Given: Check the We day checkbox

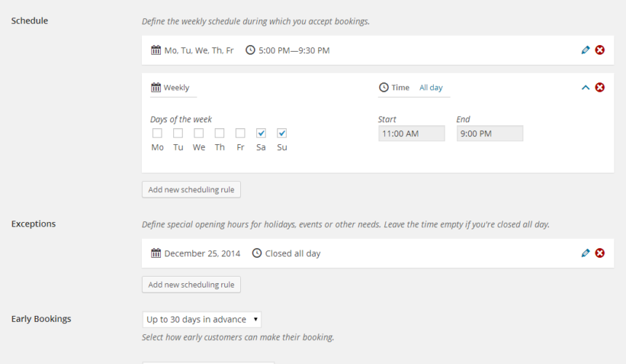Looking at the screenshot, I should coord(199,133).
